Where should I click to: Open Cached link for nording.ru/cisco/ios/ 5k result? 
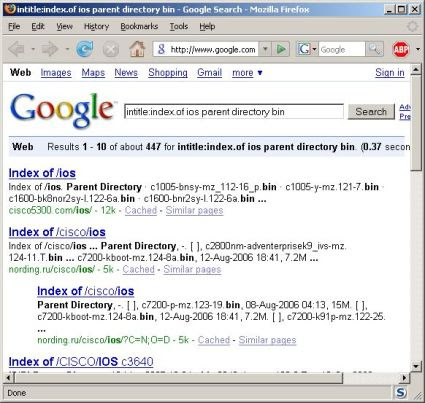[138, 269]
